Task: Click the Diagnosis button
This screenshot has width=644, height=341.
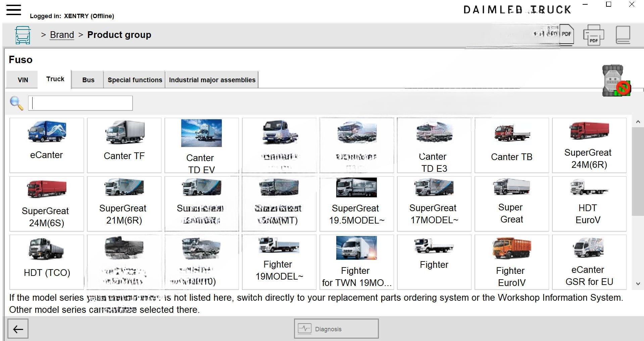Action: click(x=336, y=329)
